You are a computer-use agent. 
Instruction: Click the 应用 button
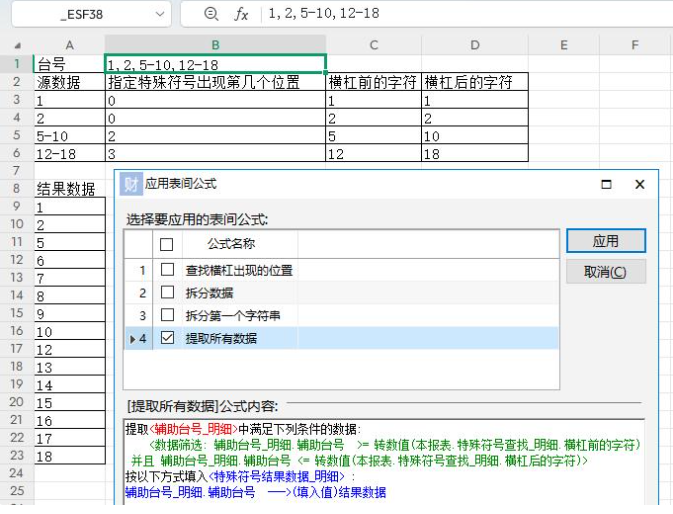click(x=606, y=241)
